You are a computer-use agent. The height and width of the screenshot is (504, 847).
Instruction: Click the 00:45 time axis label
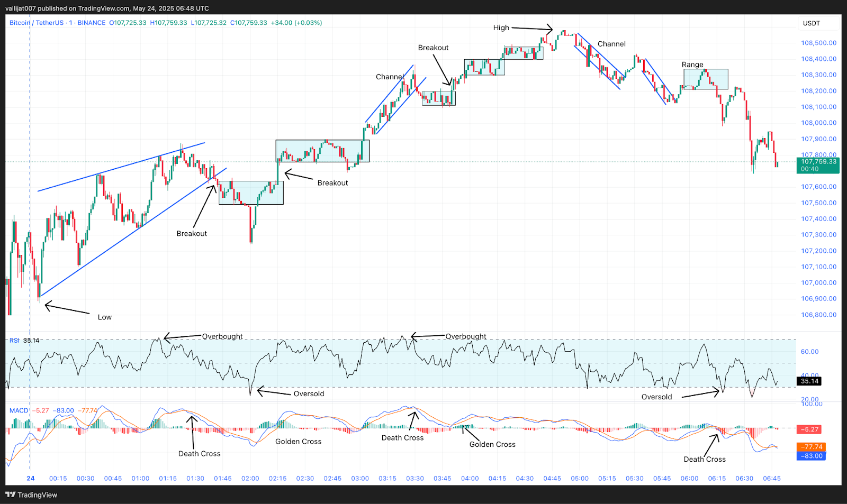(x=113, y=478)
